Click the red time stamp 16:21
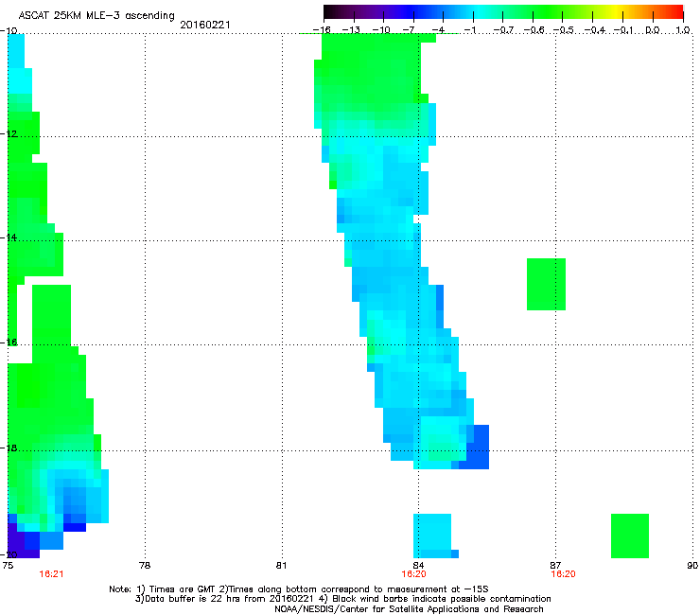The image size is (700, 615). coord(51,574)
